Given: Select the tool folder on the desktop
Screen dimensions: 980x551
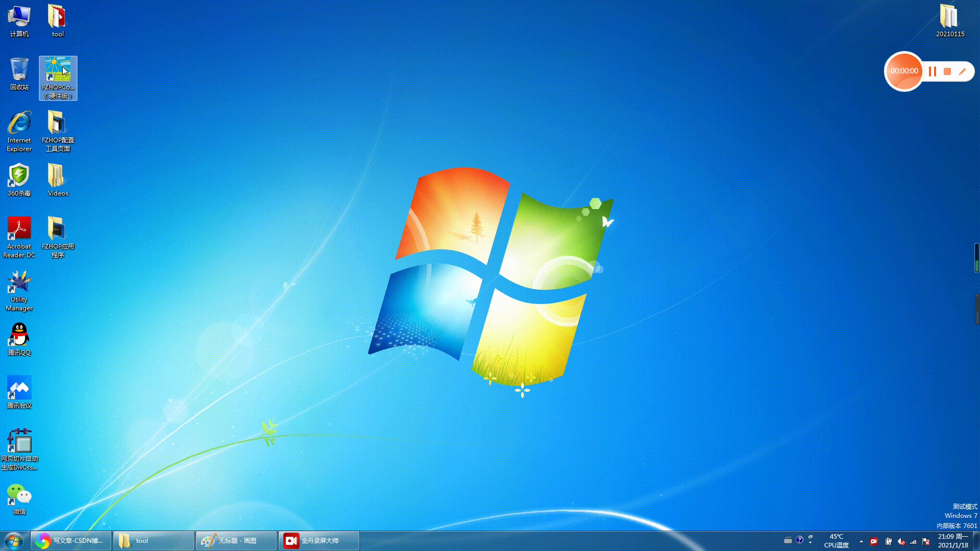Looking at the screenshot, I should coord(58,21).
